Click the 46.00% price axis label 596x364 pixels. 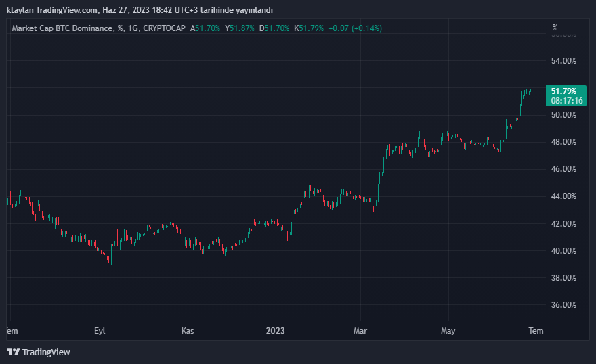(563, 169)
